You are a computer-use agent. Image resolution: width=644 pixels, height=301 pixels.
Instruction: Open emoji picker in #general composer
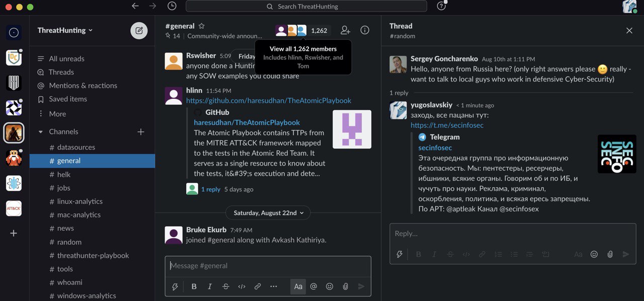330,286
